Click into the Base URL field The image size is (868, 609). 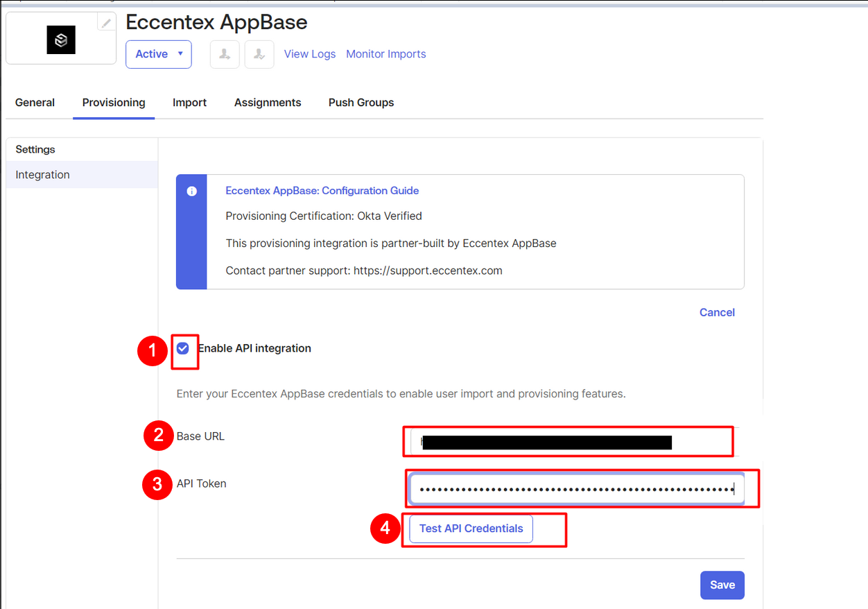(575, 442)
